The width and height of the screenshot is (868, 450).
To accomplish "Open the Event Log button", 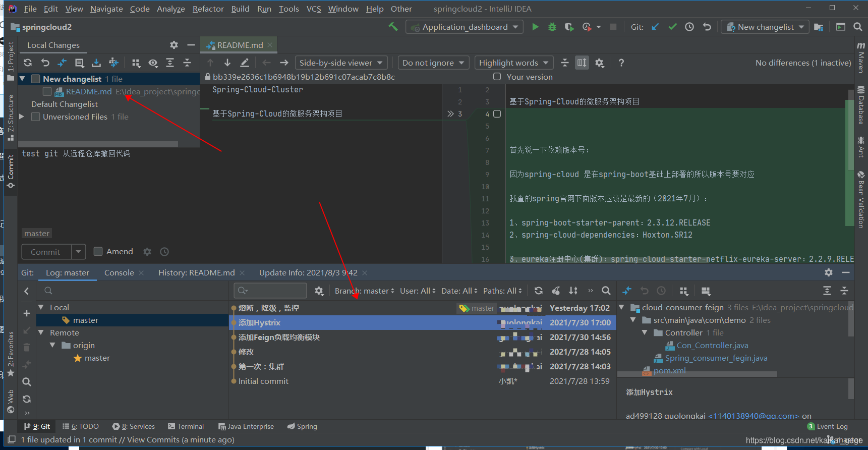I will 827,426.
